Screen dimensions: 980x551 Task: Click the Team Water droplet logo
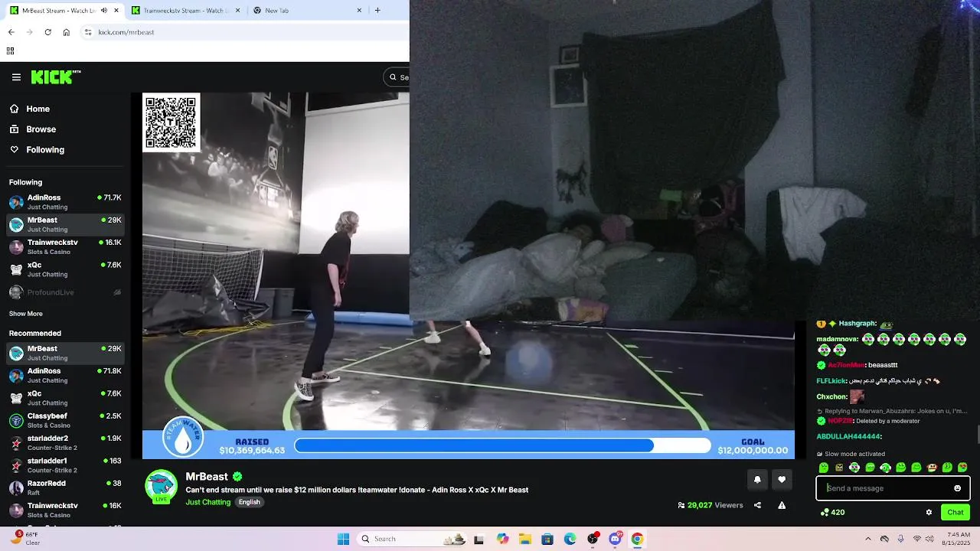[x=182, y=438]
